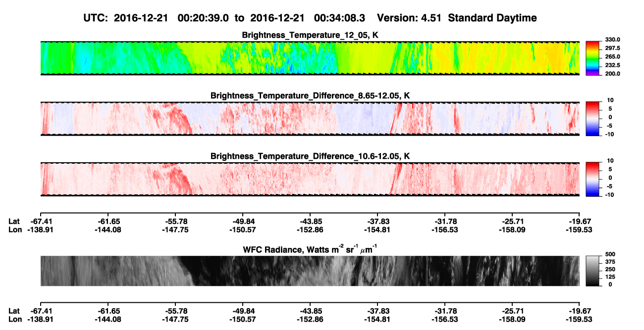The width and height of the screenshot is (644, 330).
Task: Click the 'Brightness_Temperature_Difference_8.65-12.05, K' title
Action: coord(310,95)
